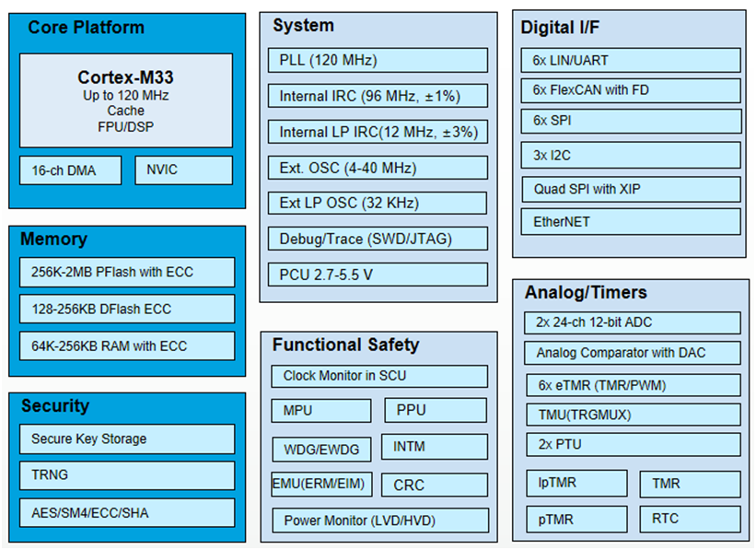756x550 pixels.
Task: Click the Cortex-M33 core block
Action: pos(126,100)
